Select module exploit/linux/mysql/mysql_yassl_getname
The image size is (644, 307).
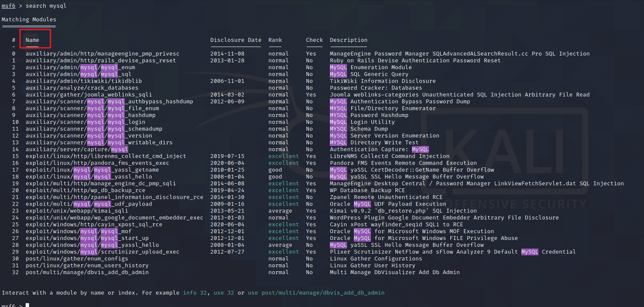(92, 170)
